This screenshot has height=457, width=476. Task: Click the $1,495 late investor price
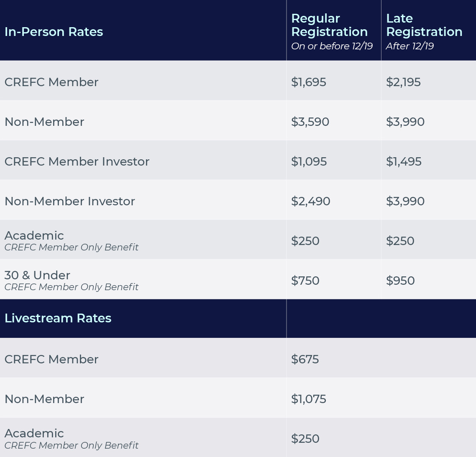[x=404, y=161]
